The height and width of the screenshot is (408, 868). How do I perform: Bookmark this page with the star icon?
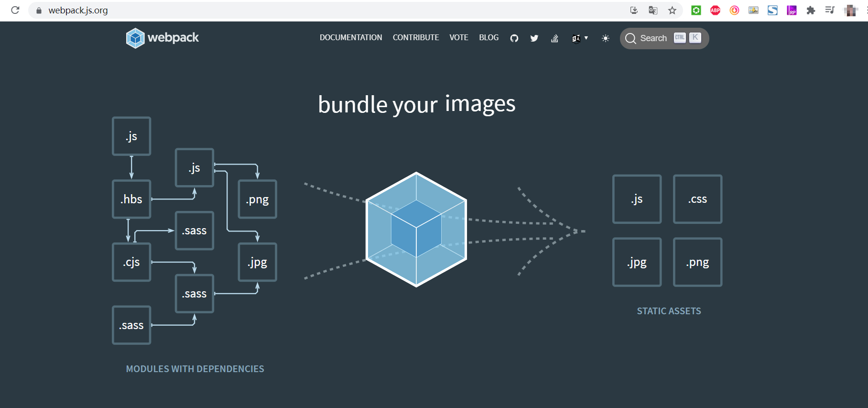[672, 10]
